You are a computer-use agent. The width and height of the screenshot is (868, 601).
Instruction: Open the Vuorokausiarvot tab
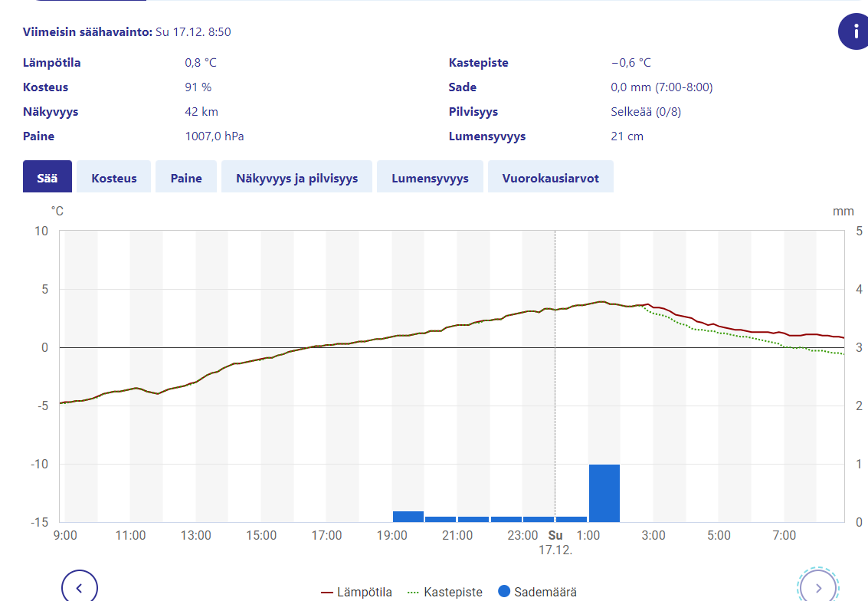550,177
